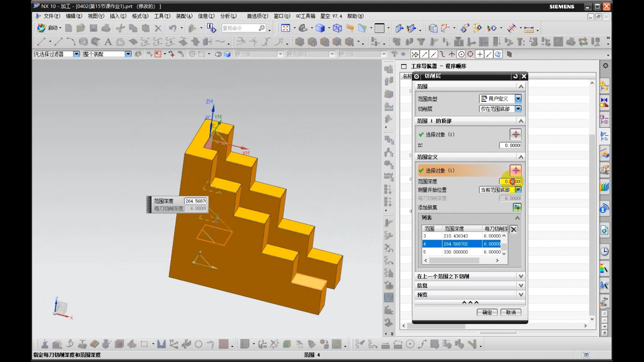Click the dialog settings gear icon
644x362 pixels.
point(417,76)
